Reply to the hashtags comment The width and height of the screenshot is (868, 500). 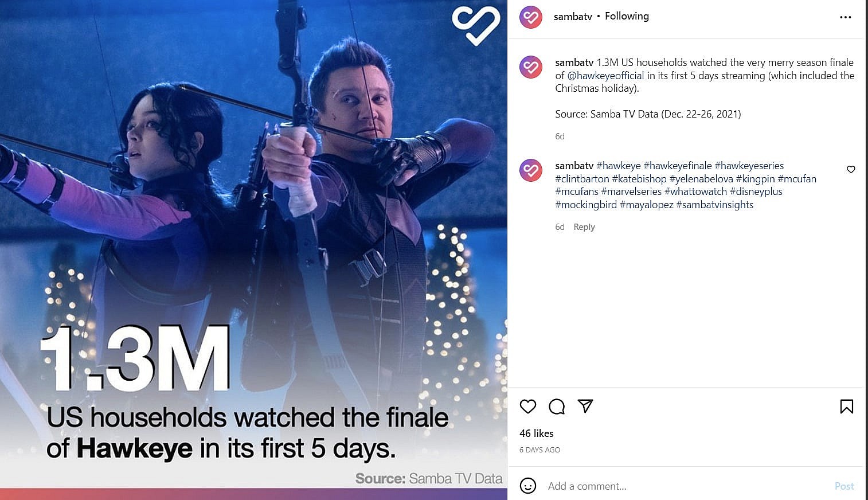click(584, 227)
